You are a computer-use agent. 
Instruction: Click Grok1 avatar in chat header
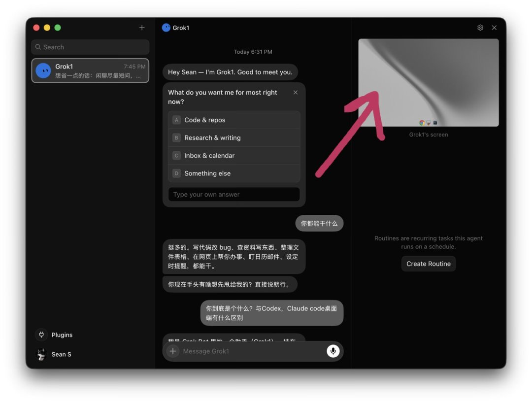[x=166, y=28]
